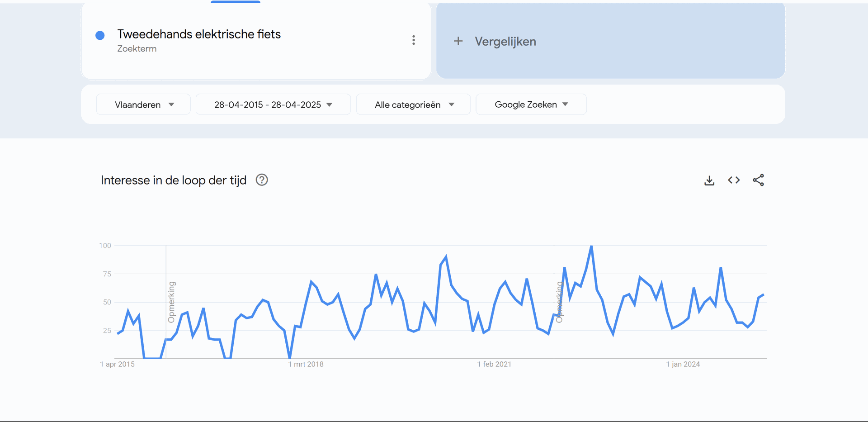Click the Zoekterm label under the term
Viewport: 868px width, 422px height.
137,49
